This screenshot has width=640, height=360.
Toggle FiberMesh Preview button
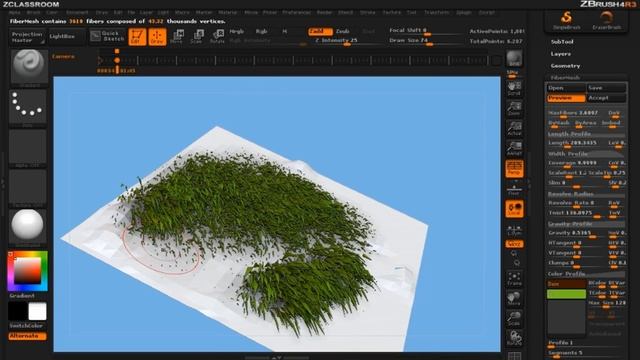566,98
